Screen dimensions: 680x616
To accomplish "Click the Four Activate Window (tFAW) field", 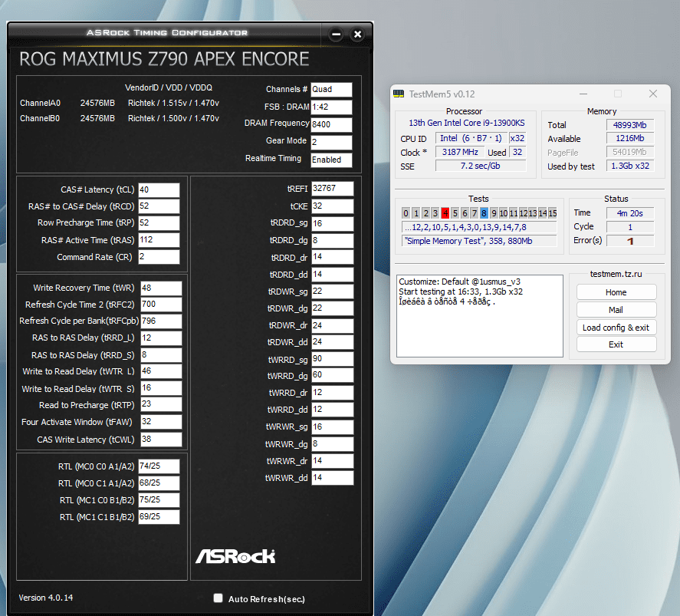I will tap(161, 422).
